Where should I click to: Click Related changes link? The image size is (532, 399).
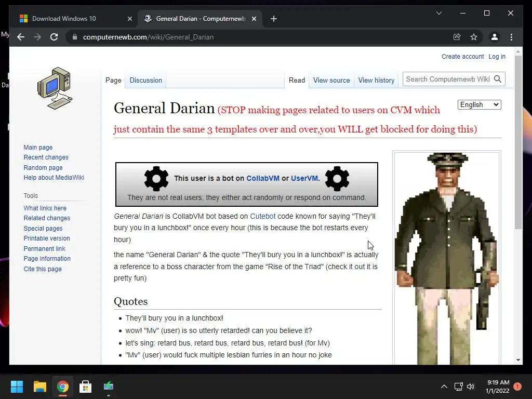[47, 218]
